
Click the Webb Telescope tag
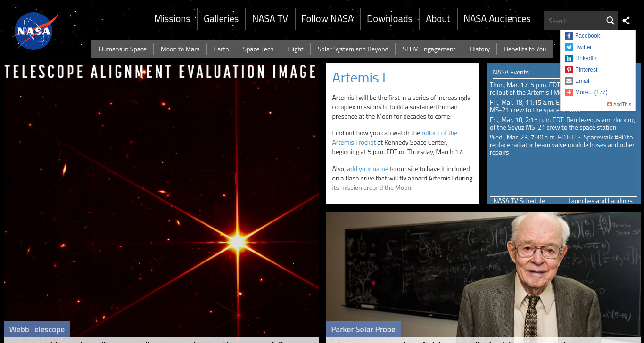37,329
